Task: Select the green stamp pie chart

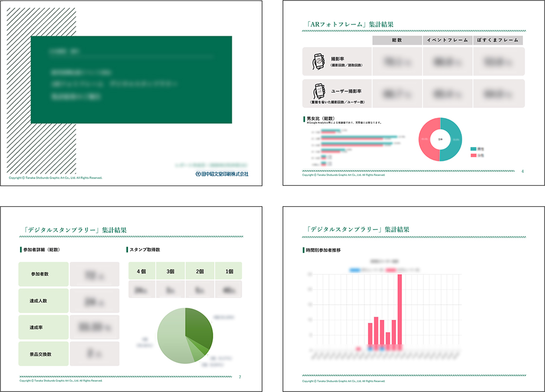Action: [x=184, y=336]
